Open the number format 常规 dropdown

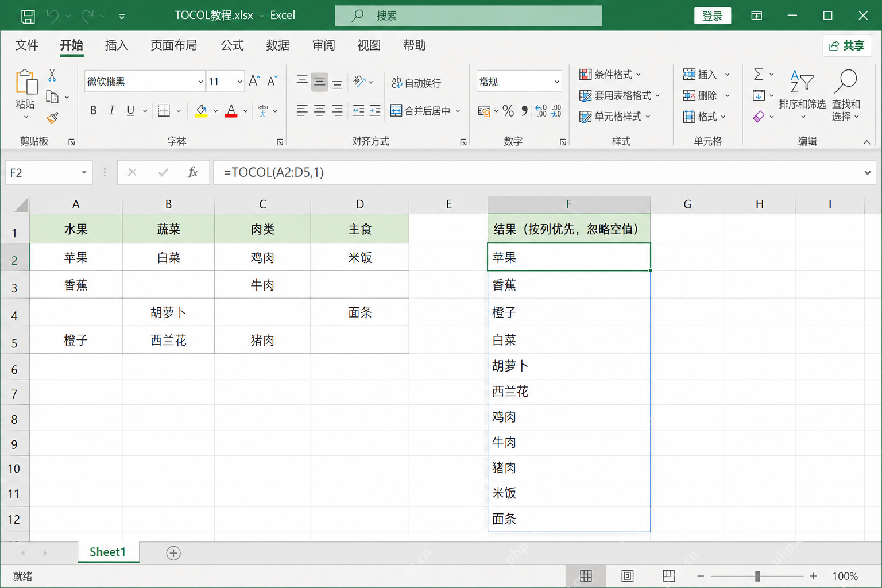556,82
